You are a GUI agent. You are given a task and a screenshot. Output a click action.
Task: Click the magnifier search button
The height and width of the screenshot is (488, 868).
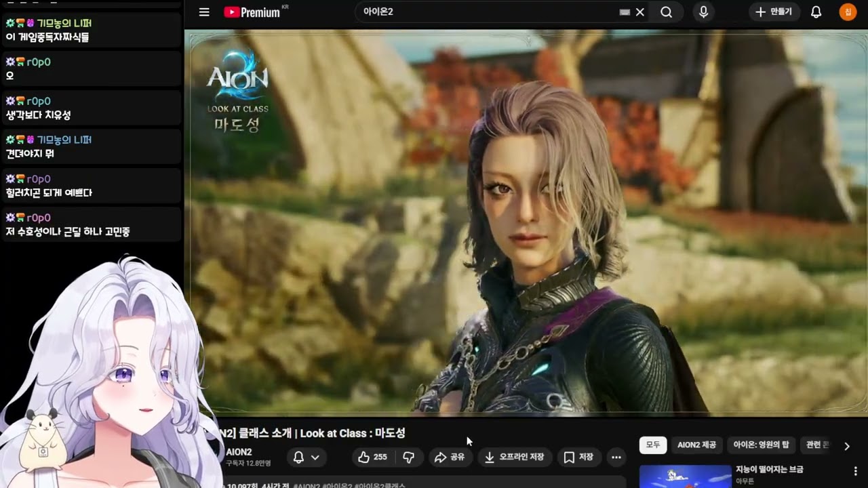pos(667,12)
